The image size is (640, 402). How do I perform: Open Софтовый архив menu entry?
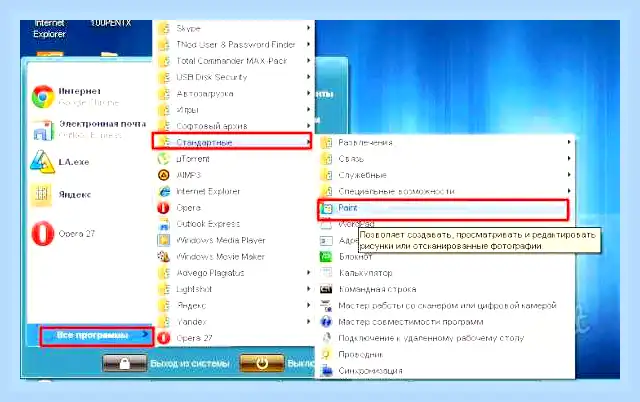(234, 126)
